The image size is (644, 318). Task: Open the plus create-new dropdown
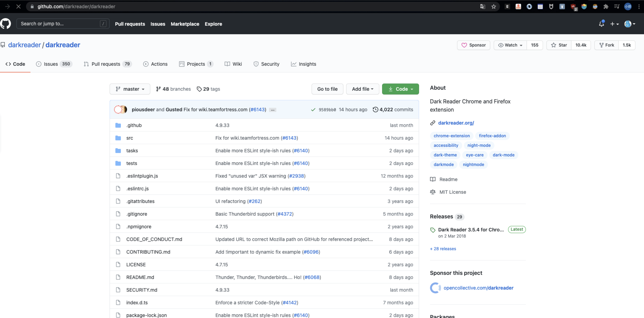pos(614,24)
